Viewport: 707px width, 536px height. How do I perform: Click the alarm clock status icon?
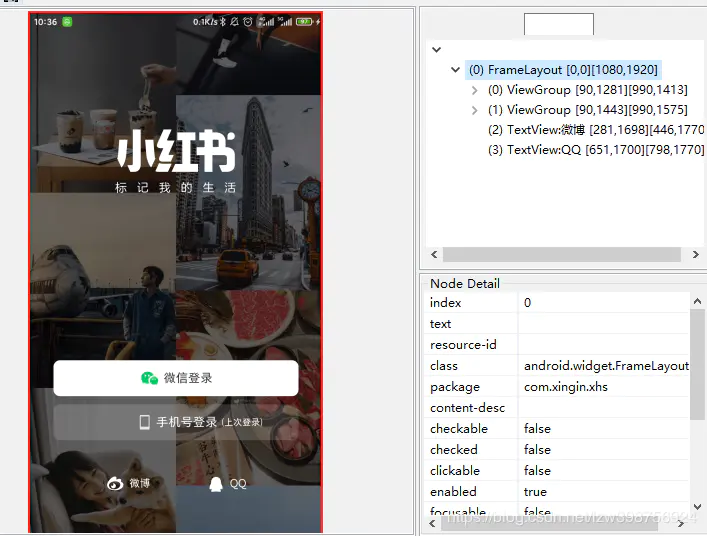click(248, 22)
